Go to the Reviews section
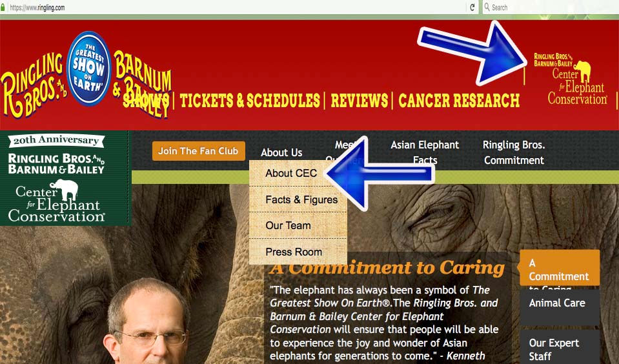 tap(360, 101)
